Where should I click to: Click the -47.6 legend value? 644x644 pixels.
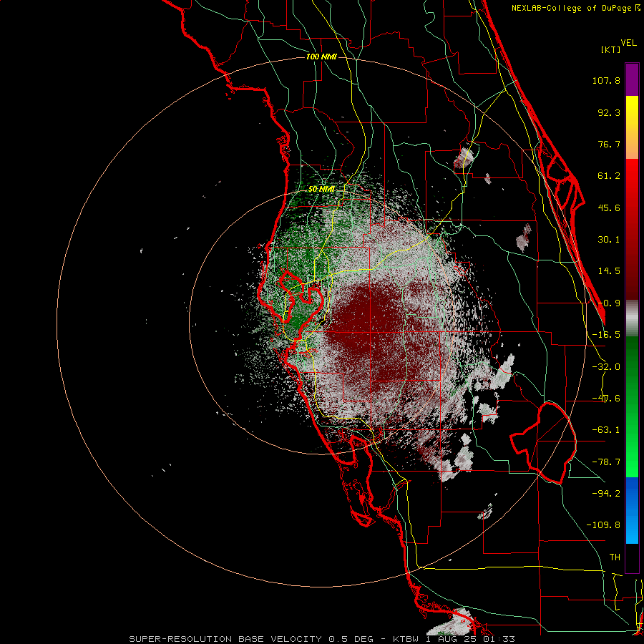[606, 399]
